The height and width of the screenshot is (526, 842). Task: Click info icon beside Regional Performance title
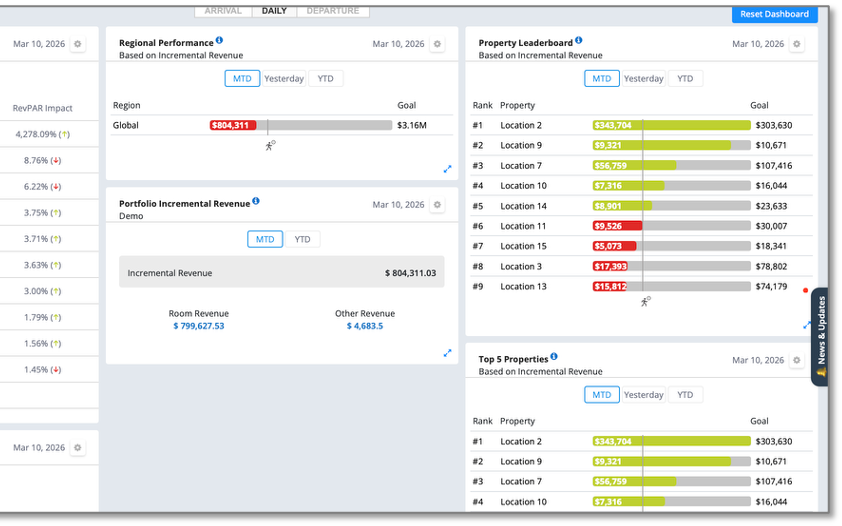point(219,40)
